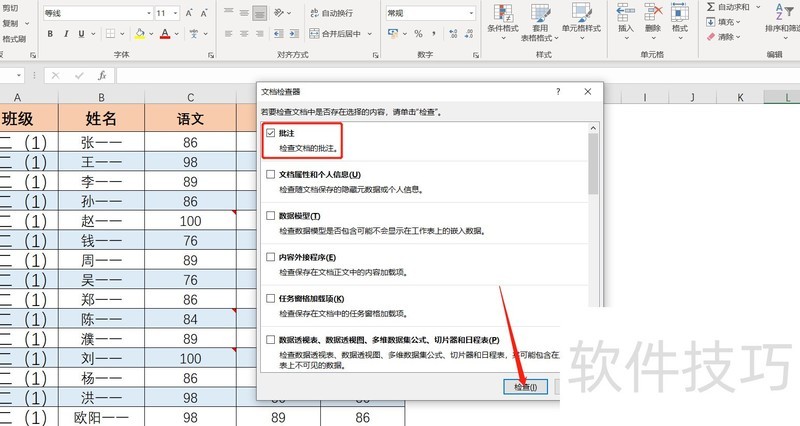Click the dialog help question mark button

pyautogui.click(x=557, y=91)
